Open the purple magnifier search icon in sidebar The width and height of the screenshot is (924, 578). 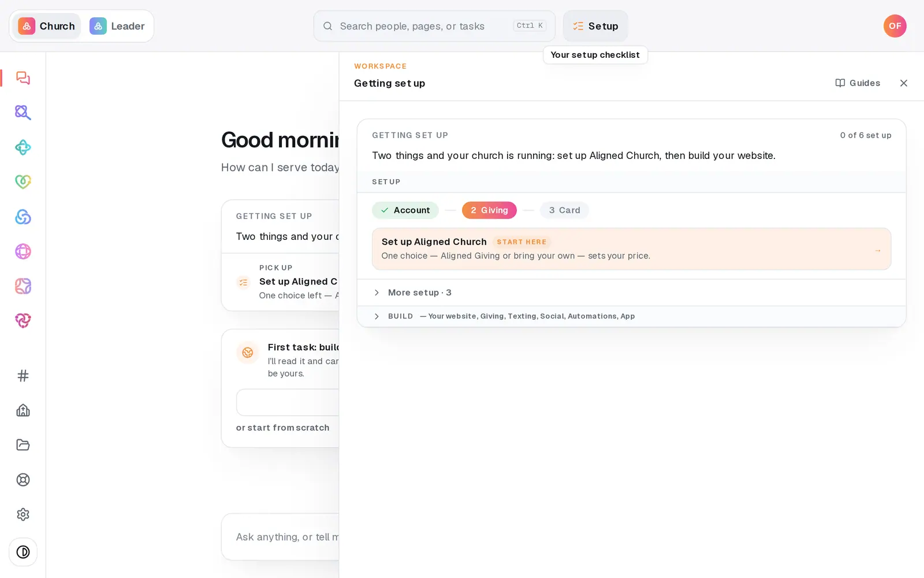(x=23, y=113)
